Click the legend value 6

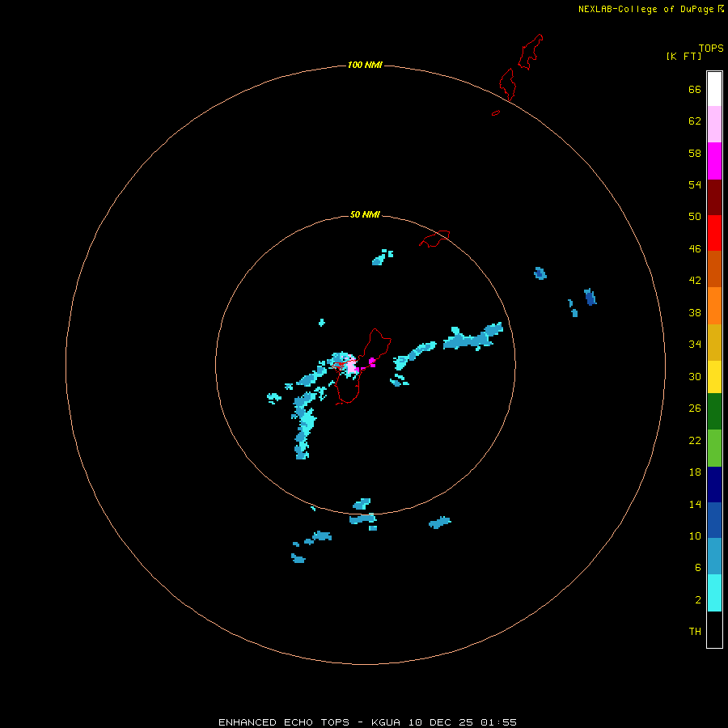(x=698, y=568)
